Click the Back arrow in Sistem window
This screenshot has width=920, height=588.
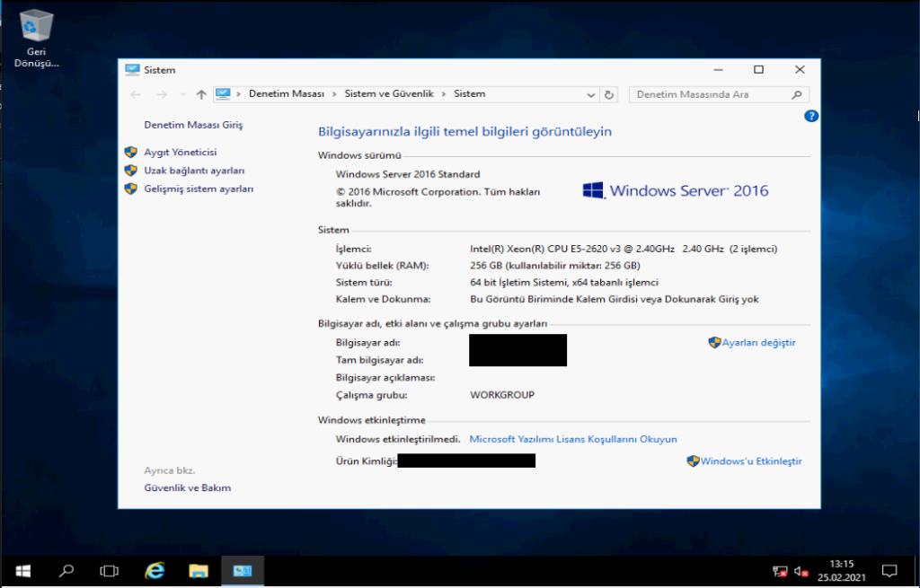pos(136,94)
